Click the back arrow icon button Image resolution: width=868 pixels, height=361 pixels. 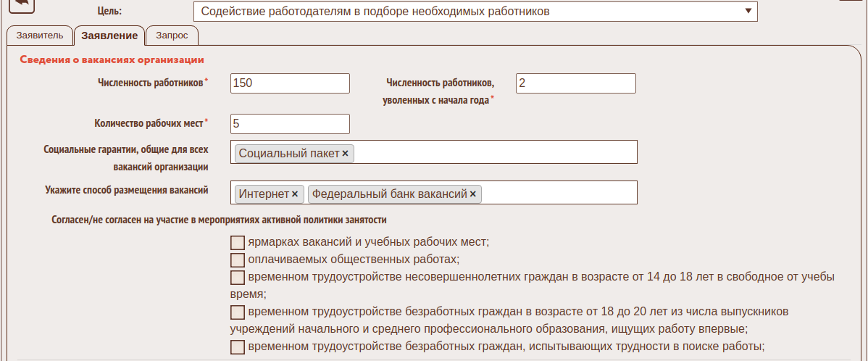tap(20, 4)
